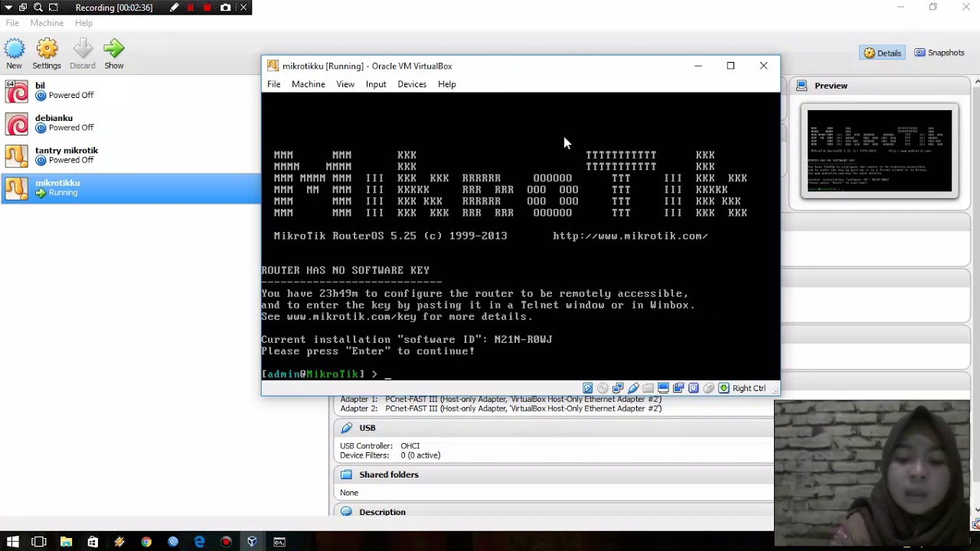Switch to the Snapshots view button
This screenshot has width=980, height=551.
(939, 53)
